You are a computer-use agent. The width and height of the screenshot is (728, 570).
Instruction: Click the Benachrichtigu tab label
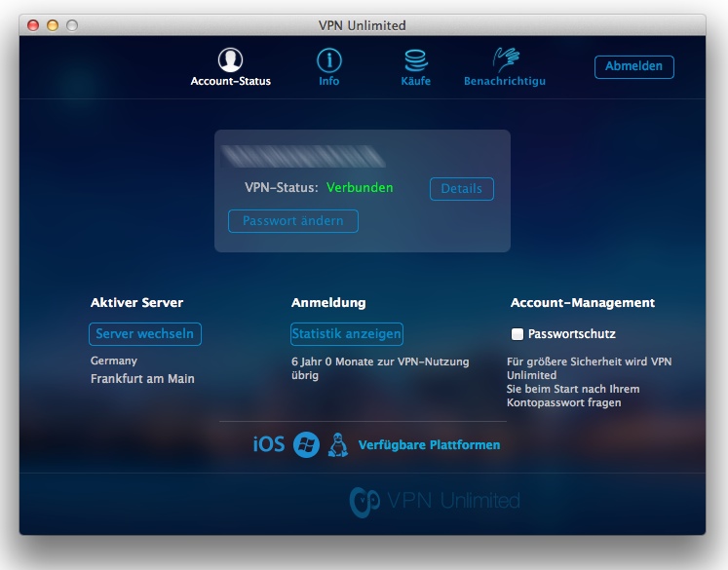point(505,81)
